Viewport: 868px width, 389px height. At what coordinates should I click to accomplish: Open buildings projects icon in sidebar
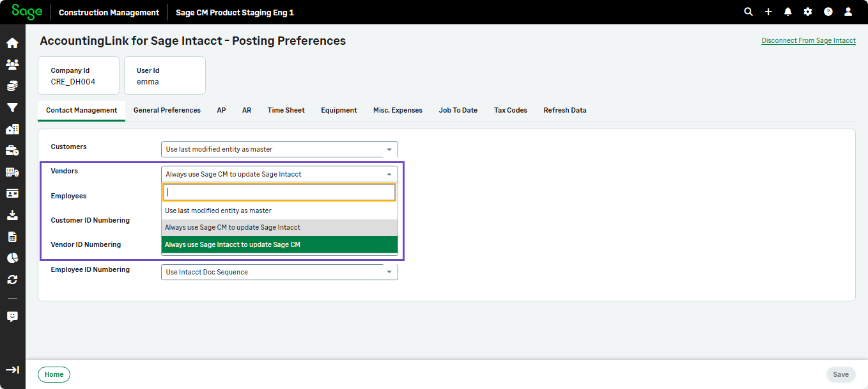[12, 129]
